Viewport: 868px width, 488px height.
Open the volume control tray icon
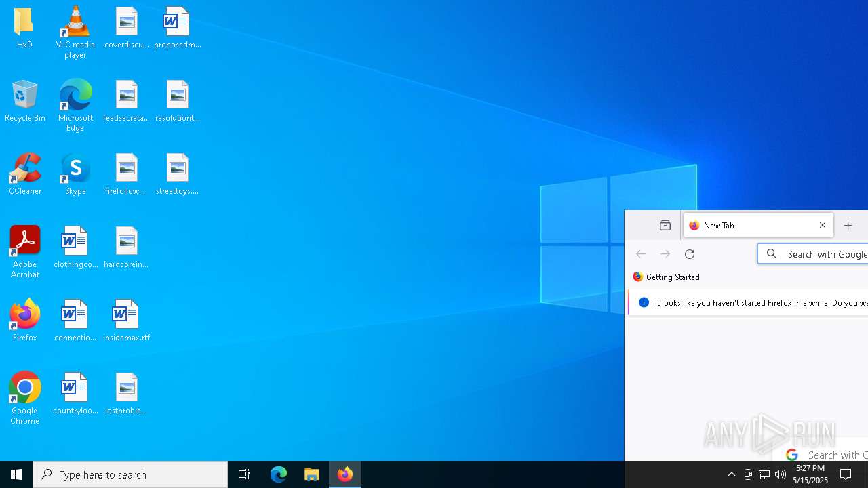pyautogui.click(x=781, y=474)
